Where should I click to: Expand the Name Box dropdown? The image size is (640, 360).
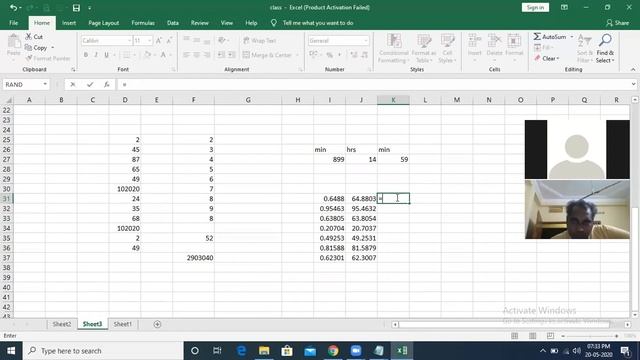coord(45,84)
